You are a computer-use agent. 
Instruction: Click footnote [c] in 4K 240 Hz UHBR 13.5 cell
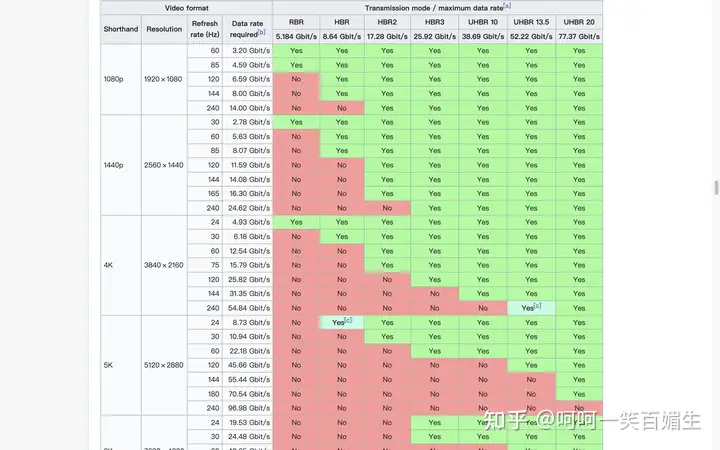pos(537,308)
